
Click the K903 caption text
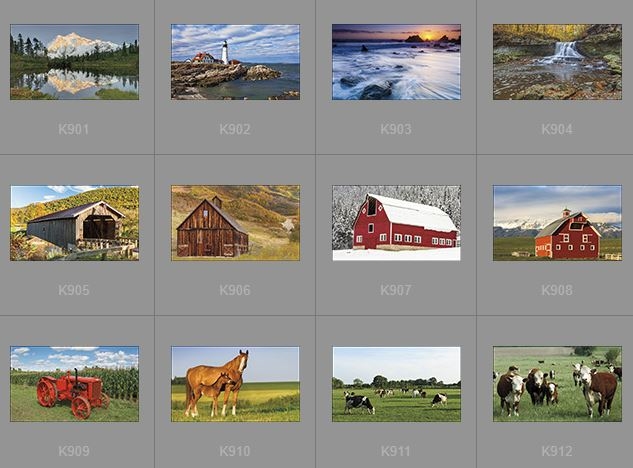pos(396,129)
